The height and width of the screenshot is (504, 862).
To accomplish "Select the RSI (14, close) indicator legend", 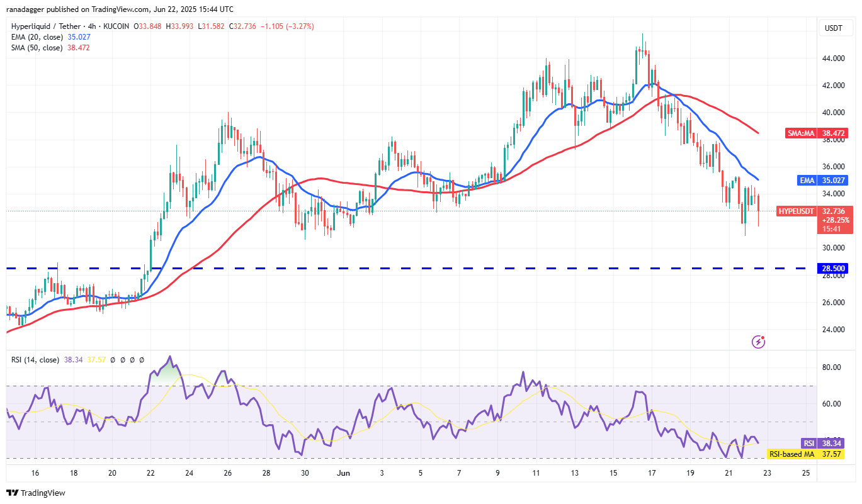I will pyautogui.click(x=35, y=360).
